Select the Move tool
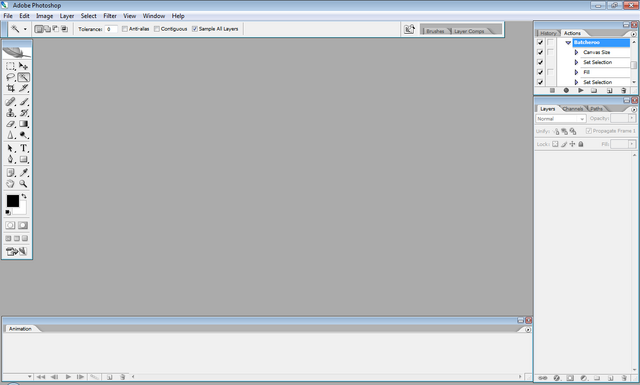Viewport: 640px width, 385px height. [x=24, y=66]
